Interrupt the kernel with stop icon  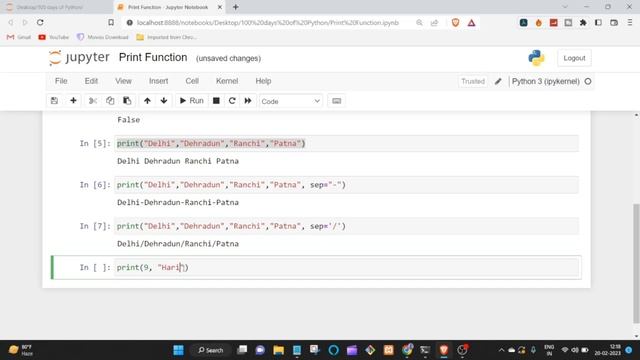pos(216,101)
